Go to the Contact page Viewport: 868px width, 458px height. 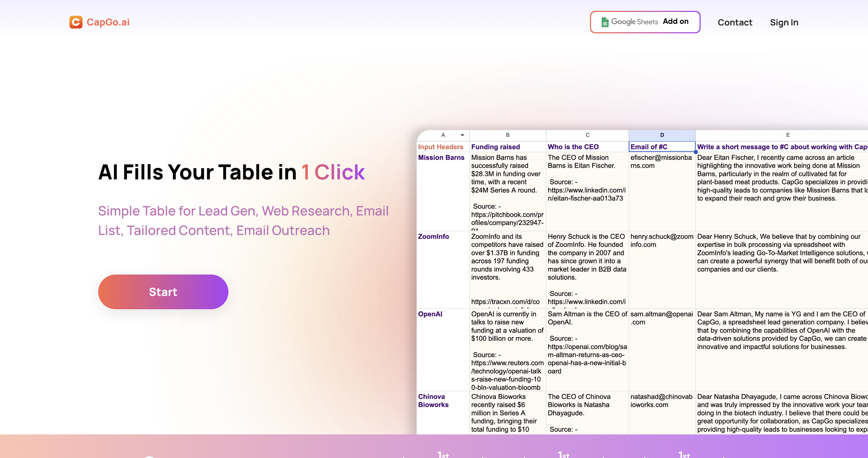pyautogui.click(x=735, y=22)
